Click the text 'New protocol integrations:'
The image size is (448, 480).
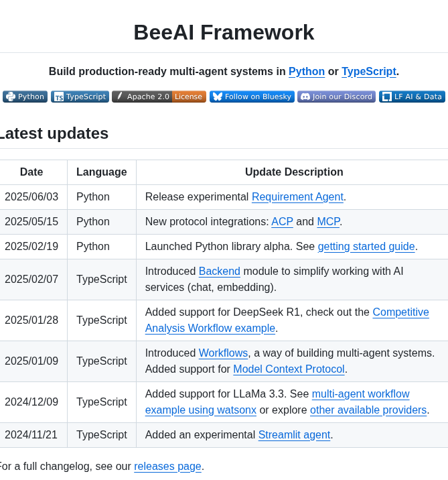(207, 222)
